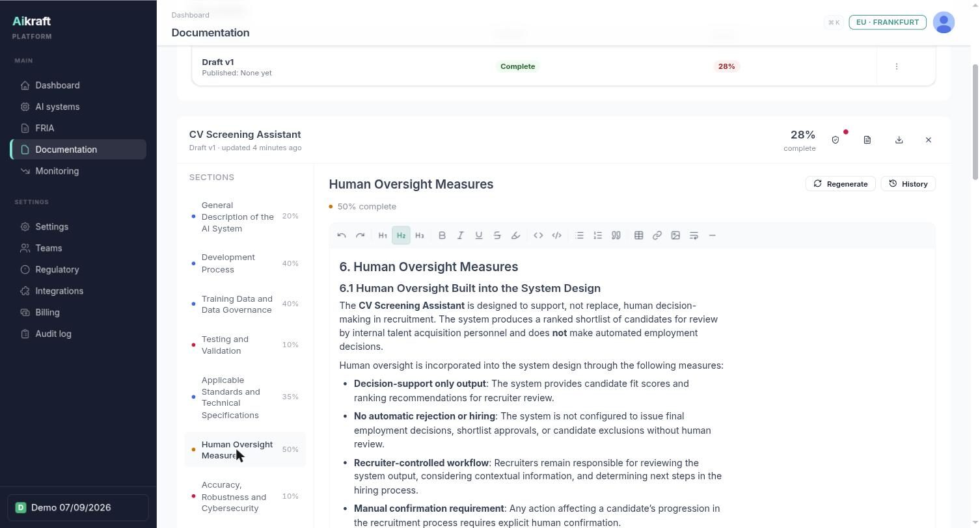Insert an image
Image resolution: width=980 pixels, height=528 pixels.
coord(675,235)
